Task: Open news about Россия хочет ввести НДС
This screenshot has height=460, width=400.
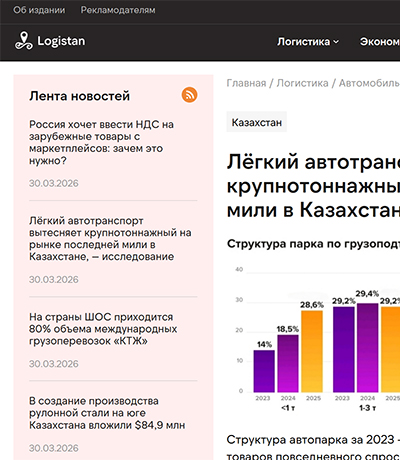Action: click(101, 142)
